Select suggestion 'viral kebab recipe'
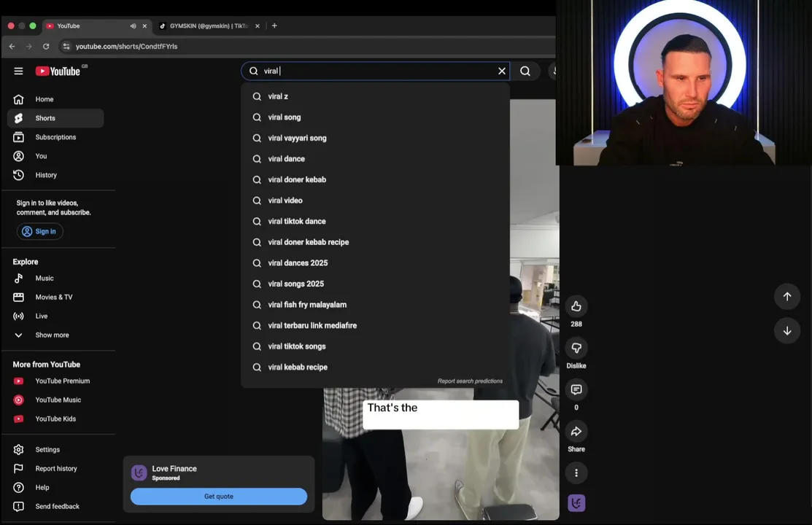 click(x=376, y=367)
